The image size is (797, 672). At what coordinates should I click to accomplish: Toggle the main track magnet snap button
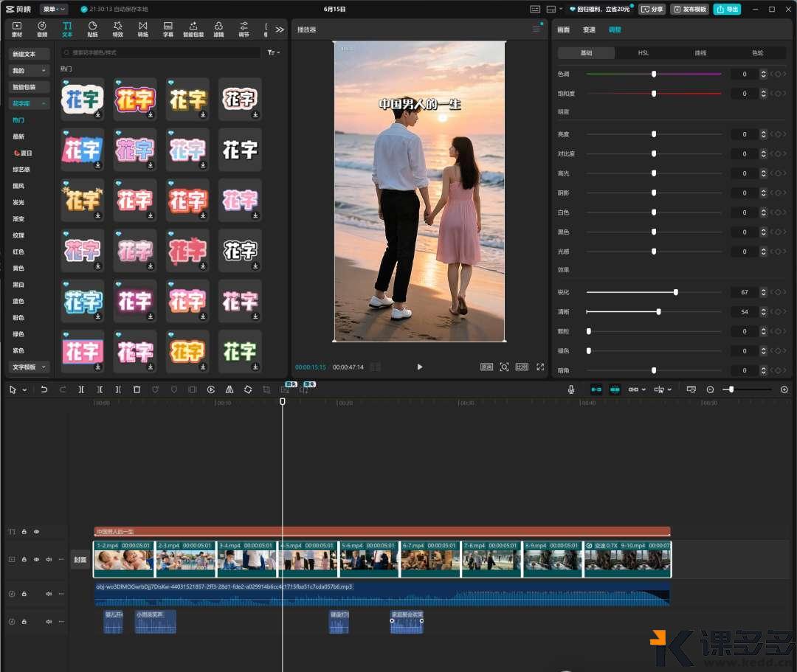tap(596, 389)
